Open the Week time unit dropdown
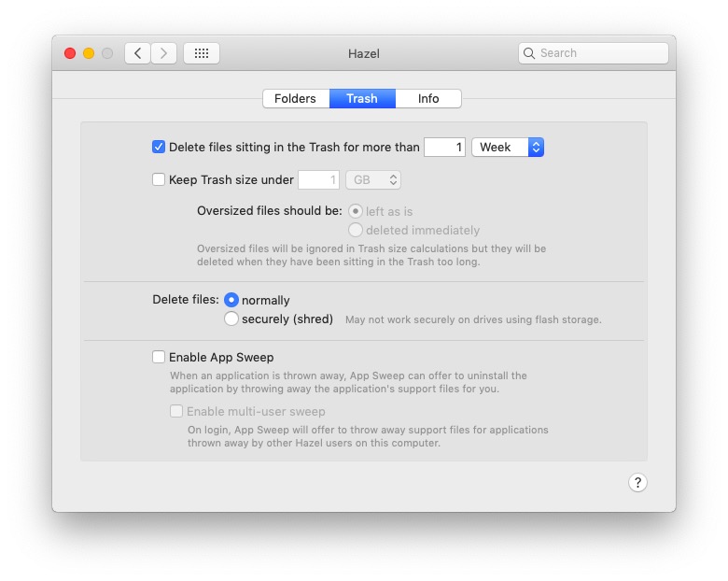 (x=508, y=148)
